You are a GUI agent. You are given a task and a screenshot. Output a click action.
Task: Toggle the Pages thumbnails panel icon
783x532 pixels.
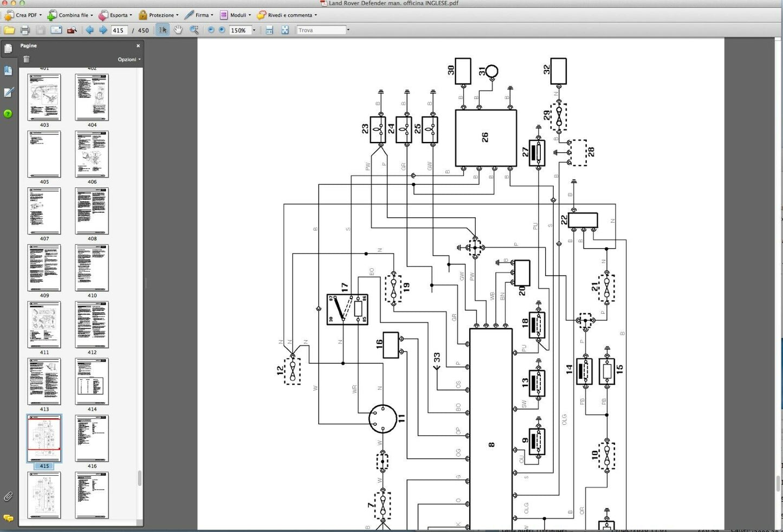(x=8, y=49)
